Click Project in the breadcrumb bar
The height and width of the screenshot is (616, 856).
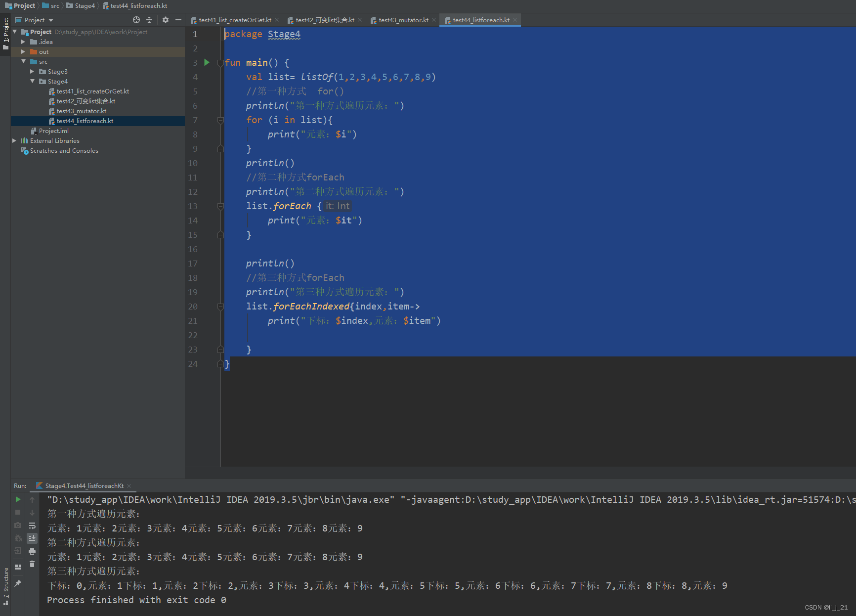[x=20, y=6]
